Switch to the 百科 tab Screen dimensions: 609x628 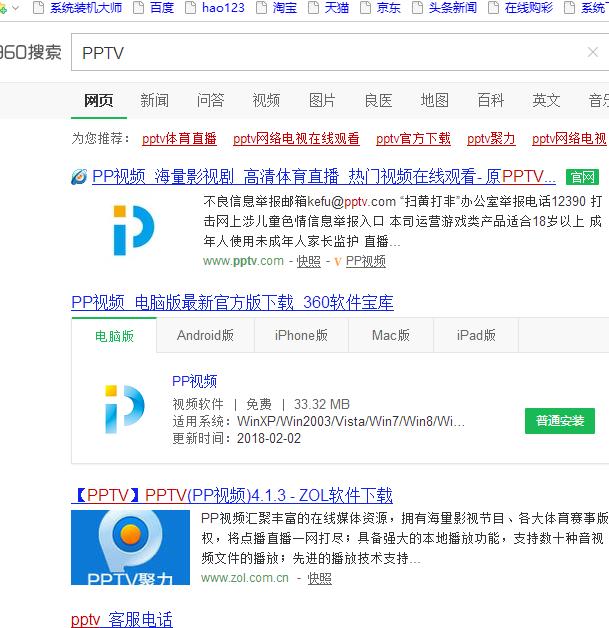pos(490,100)
